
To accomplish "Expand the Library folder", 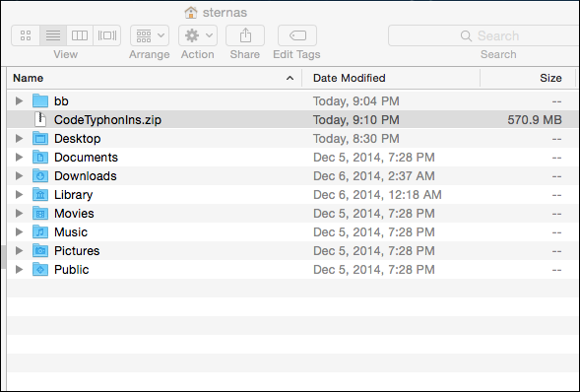I will [x=19, y=194].
